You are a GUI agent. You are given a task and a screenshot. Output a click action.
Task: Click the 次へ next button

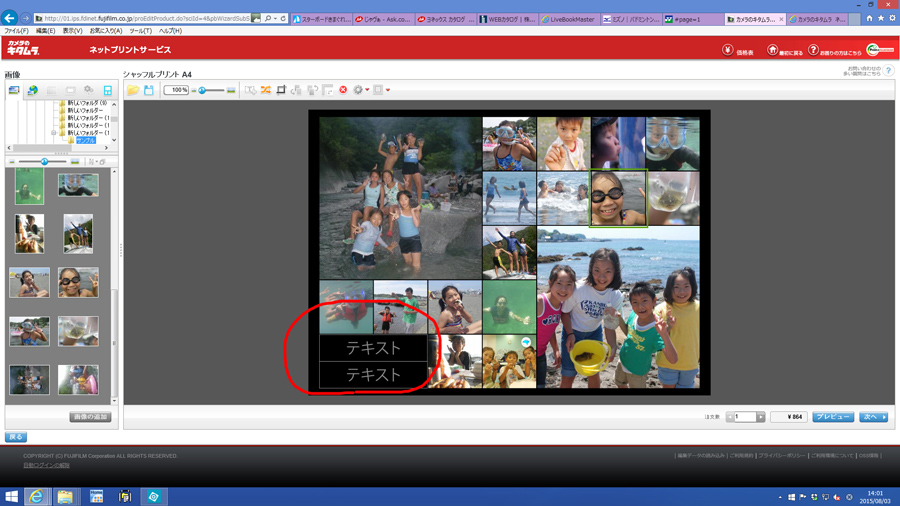[872, 417]
